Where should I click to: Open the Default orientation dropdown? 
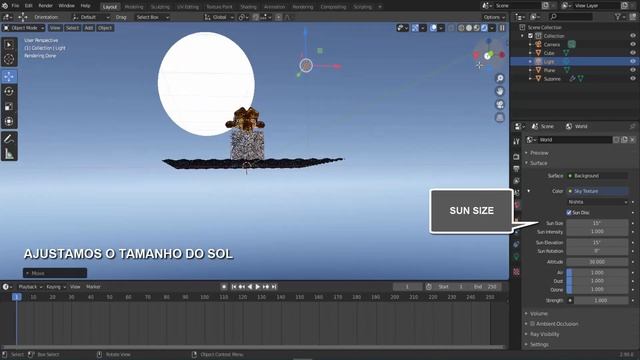tap(91, 17)
